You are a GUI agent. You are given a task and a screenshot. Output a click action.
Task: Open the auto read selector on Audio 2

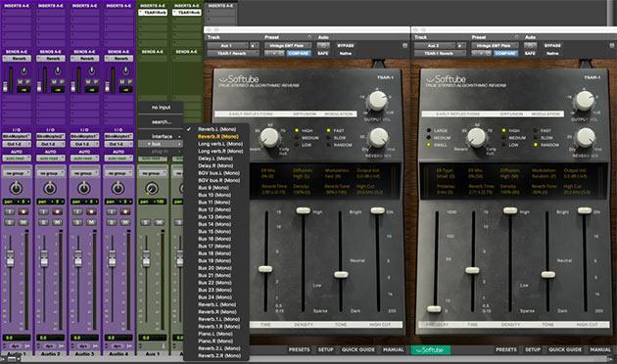click(x=50, y=159)
